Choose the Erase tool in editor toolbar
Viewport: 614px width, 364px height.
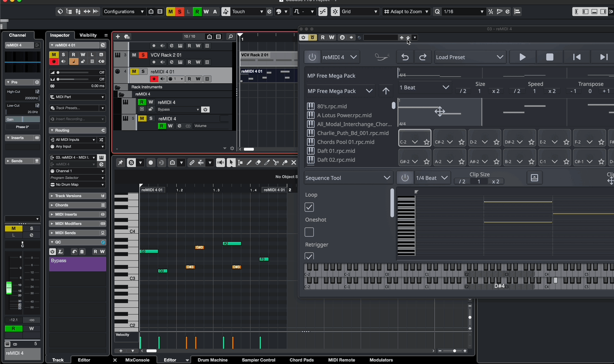(x=258, y=163)
